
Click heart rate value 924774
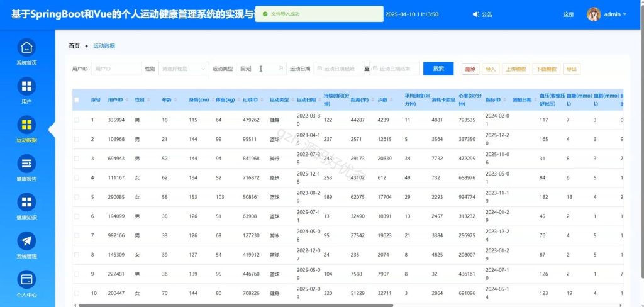pos(467,197)
